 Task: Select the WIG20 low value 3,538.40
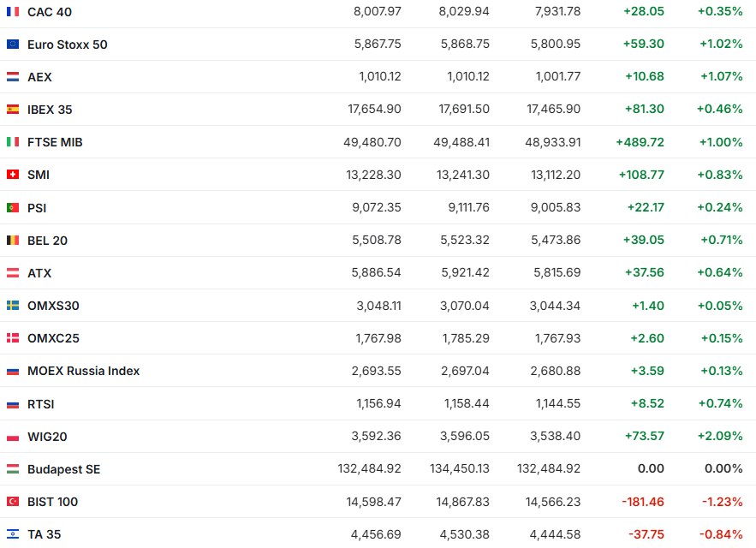coord(556,436)
